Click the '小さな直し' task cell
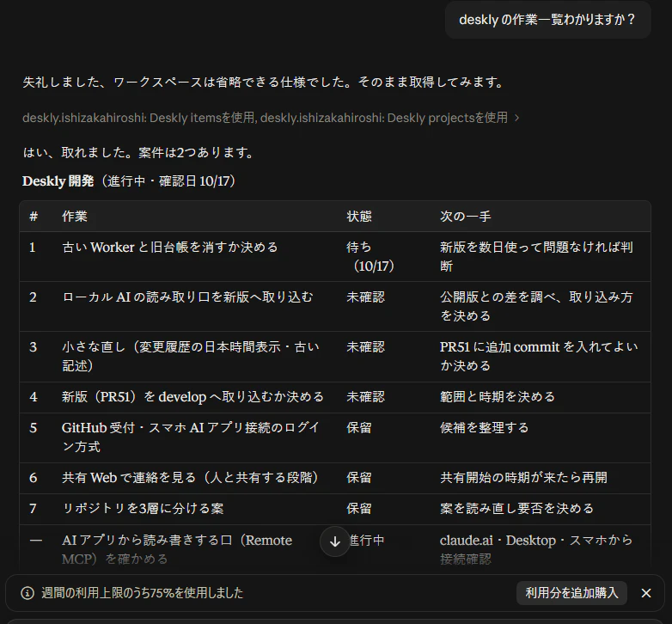672x624 pixels. tap(191, 357)
